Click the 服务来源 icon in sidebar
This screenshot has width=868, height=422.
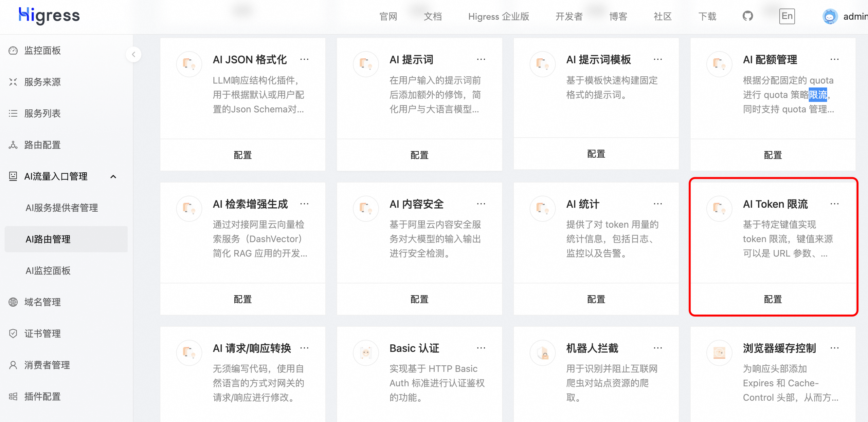pos(13,82)
